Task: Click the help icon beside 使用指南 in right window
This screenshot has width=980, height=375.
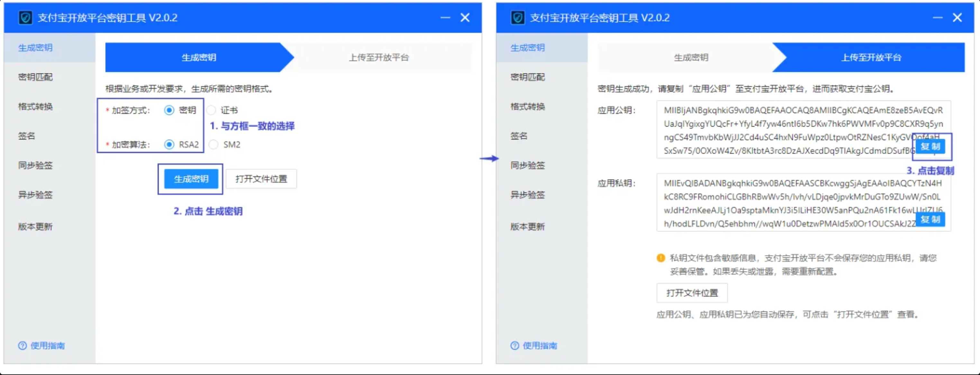Action: (x=514, y=345)
